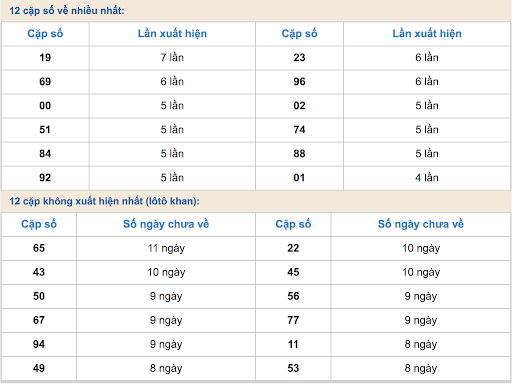
Task: Click the '4 lần' count cell
Action: coord(427,178)
